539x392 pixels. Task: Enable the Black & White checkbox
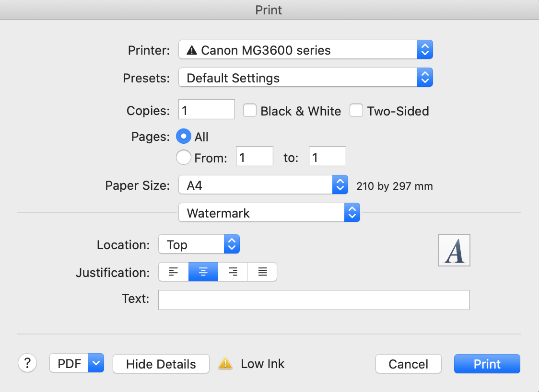(x=250, y=111)
